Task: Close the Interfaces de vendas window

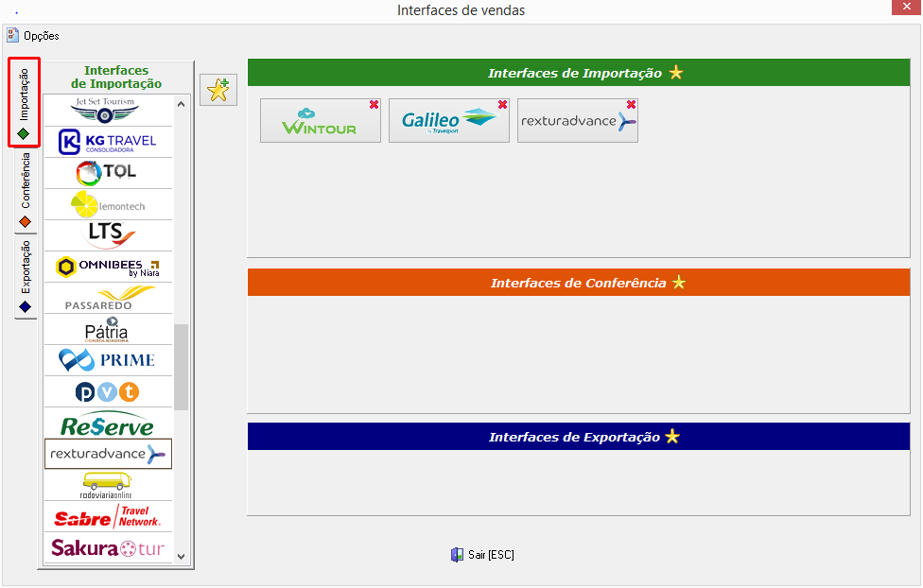Action: (x=907, y=7)
